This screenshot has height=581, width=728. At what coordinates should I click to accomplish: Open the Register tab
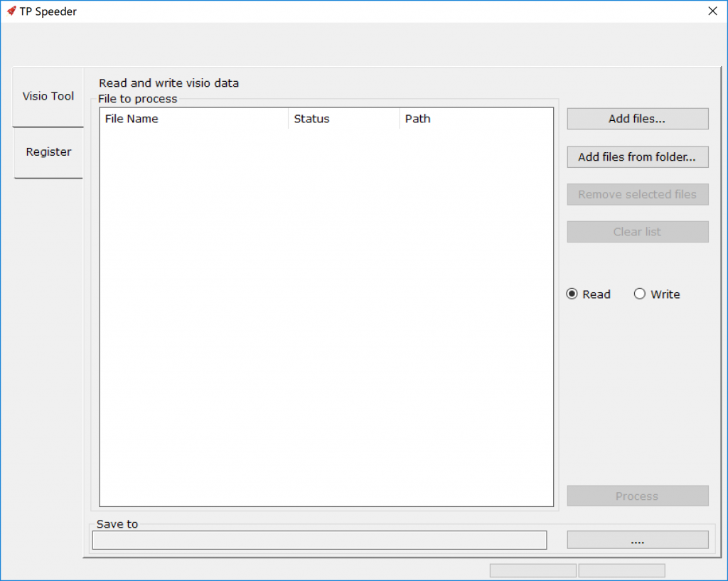point(48,152)
